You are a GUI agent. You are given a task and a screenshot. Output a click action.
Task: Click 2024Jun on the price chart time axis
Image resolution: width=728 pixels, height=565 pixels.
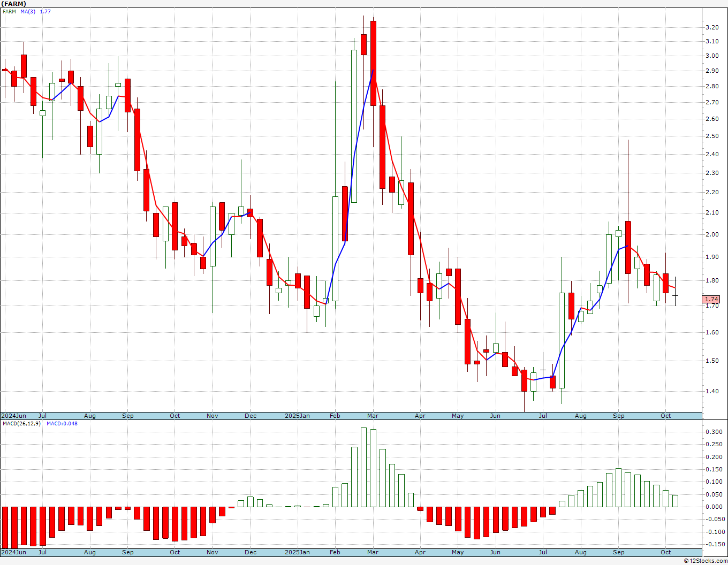13,416
